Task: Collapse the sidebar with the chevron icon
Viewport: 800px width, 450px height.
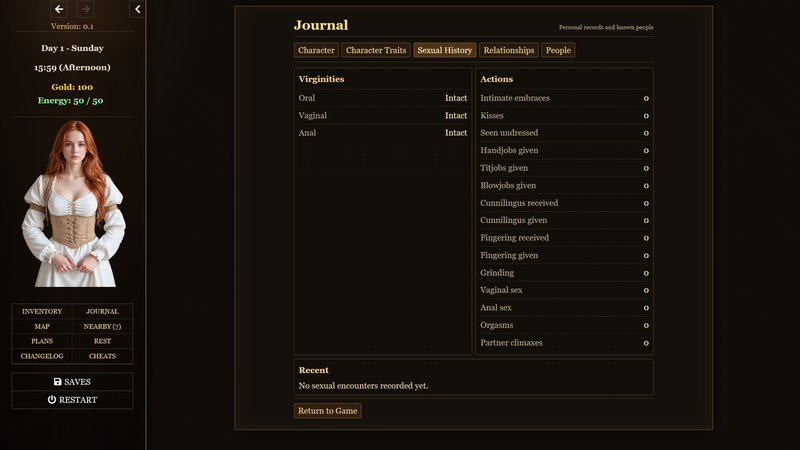Action: [137, 9]
